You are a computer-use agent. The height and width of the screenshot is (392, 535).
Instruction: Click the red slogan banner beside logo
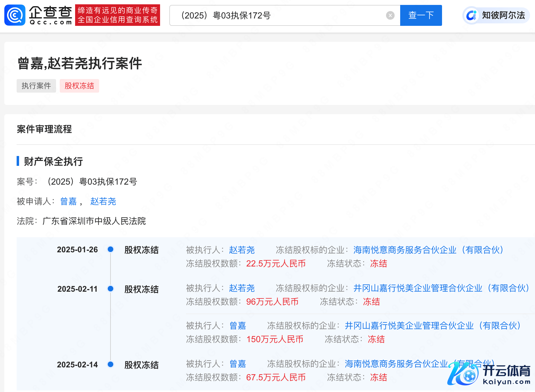[x=117, y=15]
